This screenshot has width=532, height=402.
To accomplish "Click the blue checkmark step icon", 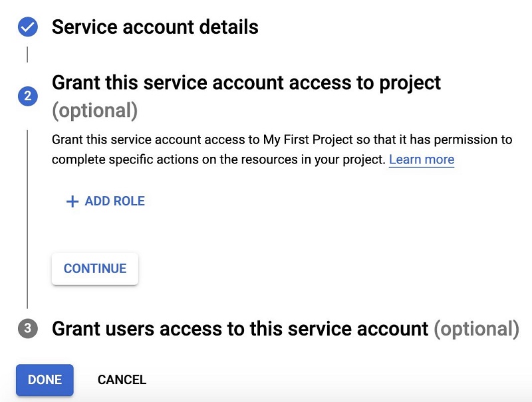I will 28,27.
